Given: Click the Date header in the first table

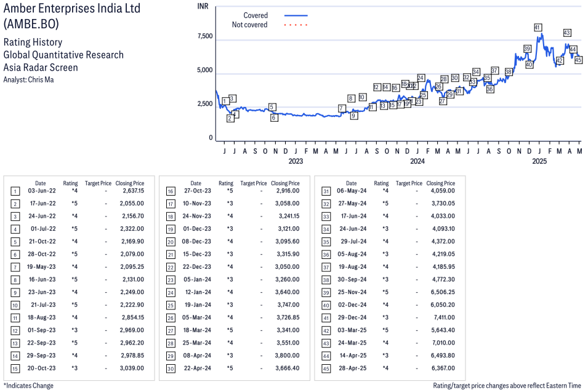Looking at the screenshot, I should point(41,183).
